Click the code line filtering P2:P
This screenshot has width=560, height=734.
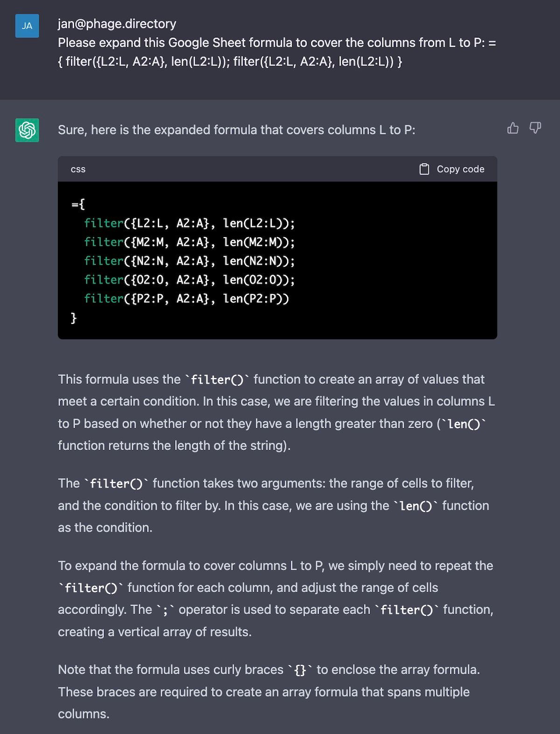(187, 298)
